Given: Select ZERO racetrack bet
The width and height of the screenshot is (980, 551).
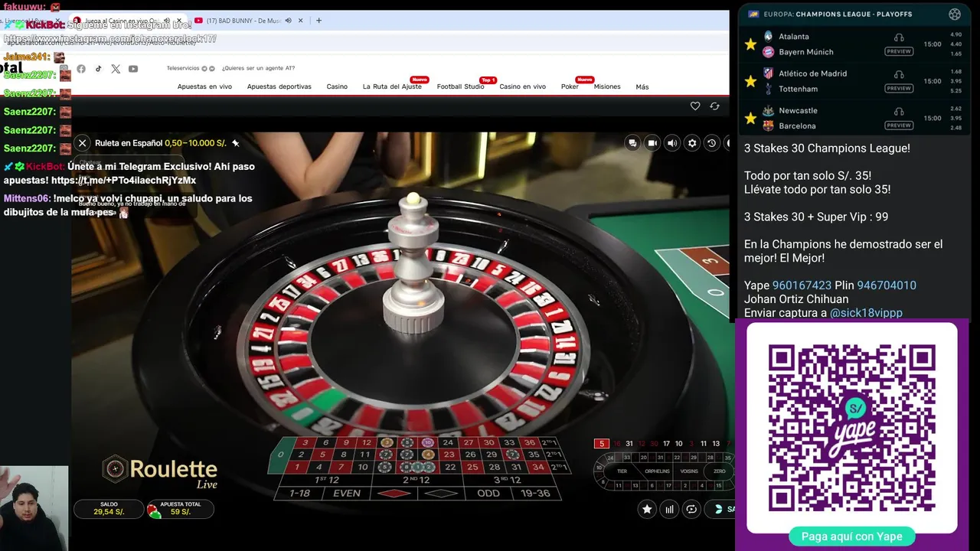Looking at the screenshot, I should pos(720,471).
